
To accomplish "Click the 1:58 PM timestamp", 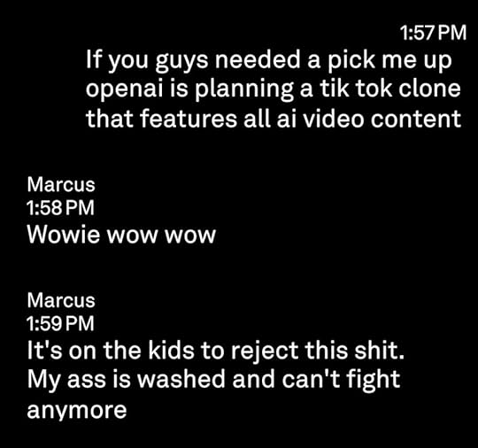I will click(x=60, y=208).
